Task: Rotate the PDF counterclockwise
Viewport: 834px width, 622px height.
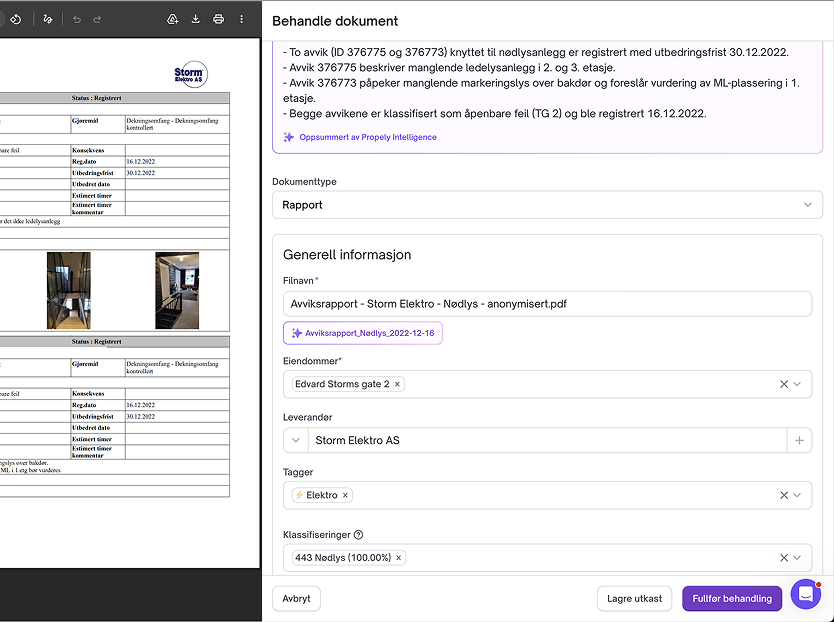Action: point(15,20)
